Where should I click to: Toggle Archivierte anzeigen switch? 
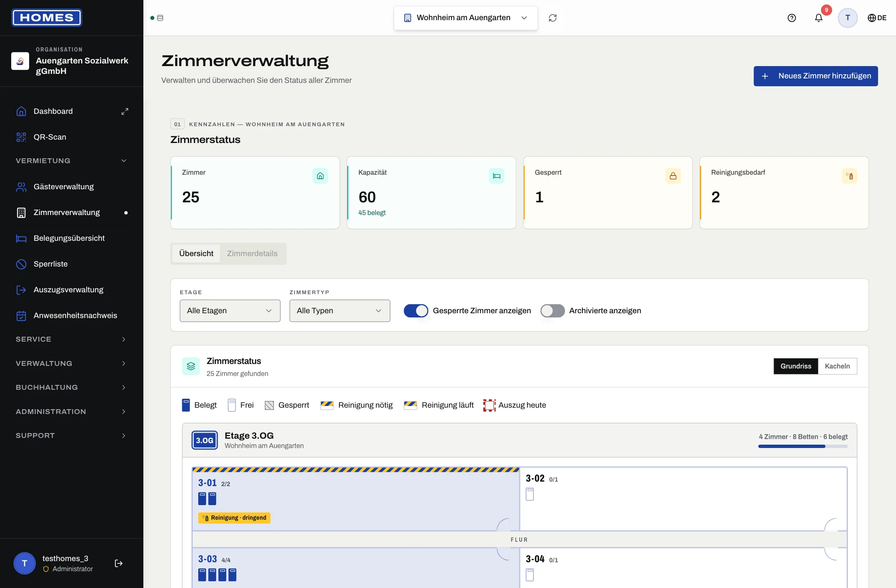click(x=552, y=311)
